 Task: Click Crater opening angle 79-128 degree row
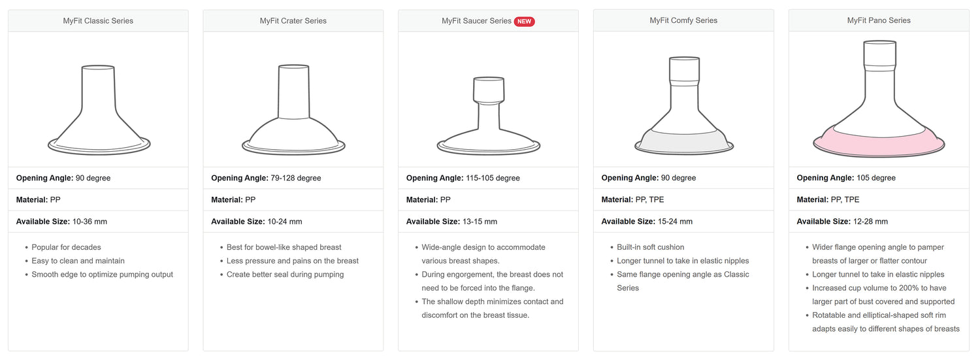[x=293, y=178]
